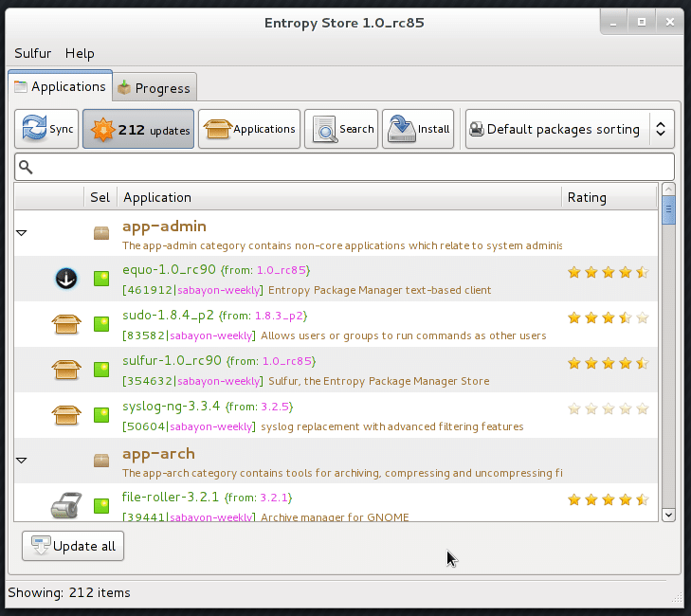Click the equo package anchor icon
This screenshot has height=616, width=691.
coord(65,279)
